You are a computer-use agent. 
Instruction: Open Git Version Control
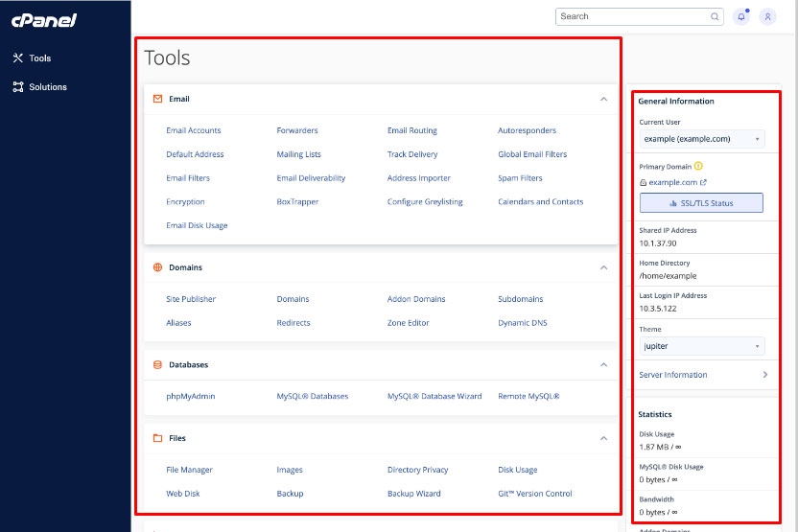(x=535, y=494)
